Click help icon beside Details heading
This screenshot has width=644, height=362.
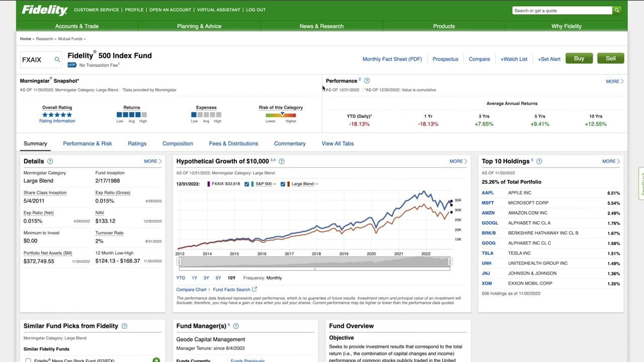(50, 161)
